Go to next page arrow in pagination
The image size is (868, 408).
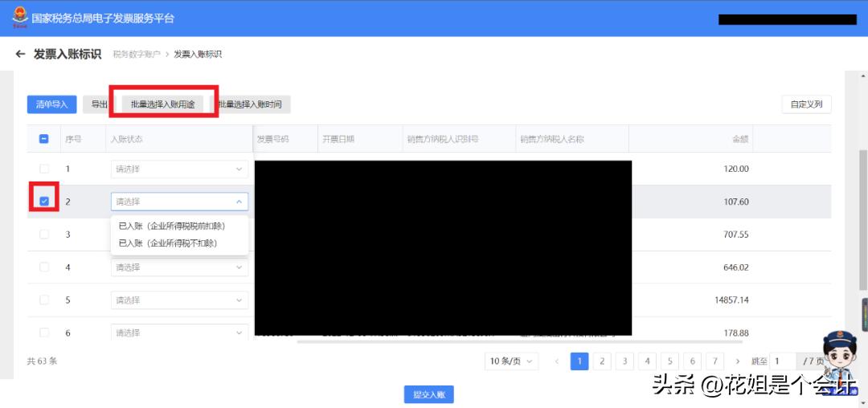pos(737,361)
